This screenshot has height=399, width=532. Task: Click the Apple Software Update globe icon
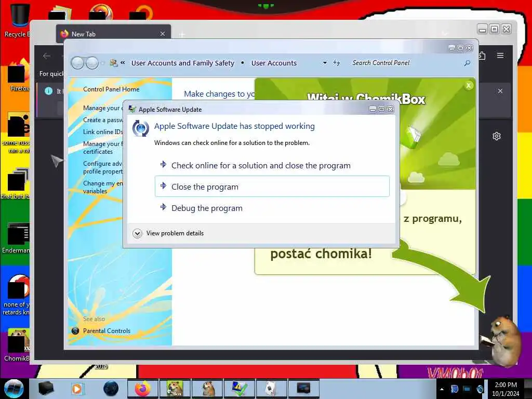click(140, 128)
